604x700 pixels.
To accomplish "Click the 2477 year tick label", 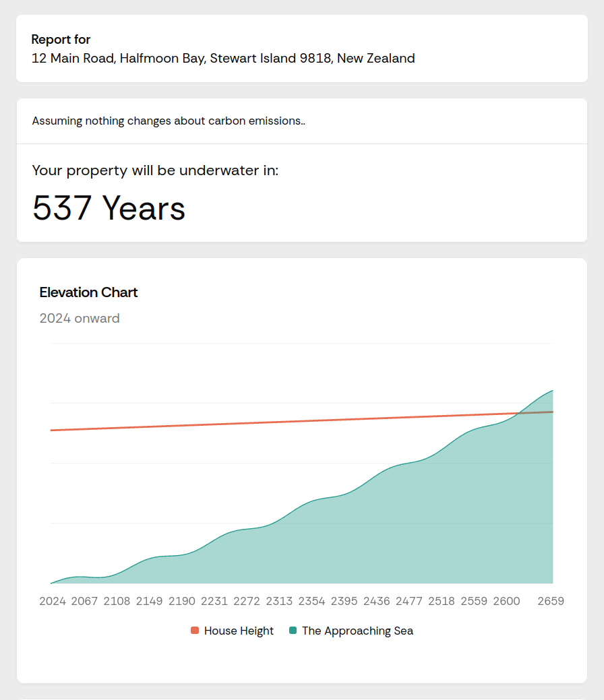I will click(409, 601).
